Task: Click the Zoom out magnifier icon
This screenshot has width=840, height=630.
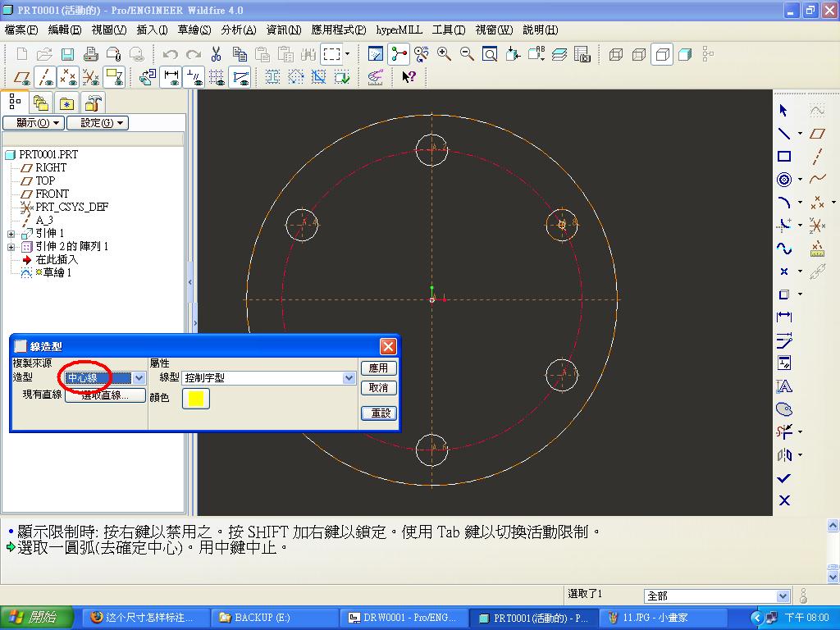Action: point(467,54)
